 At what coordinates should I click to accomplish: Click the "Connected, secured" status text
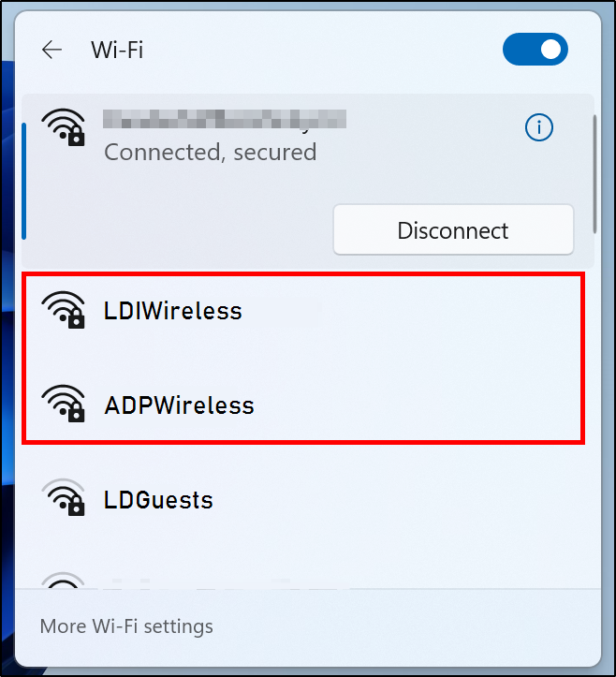click(x=211, y=153)
